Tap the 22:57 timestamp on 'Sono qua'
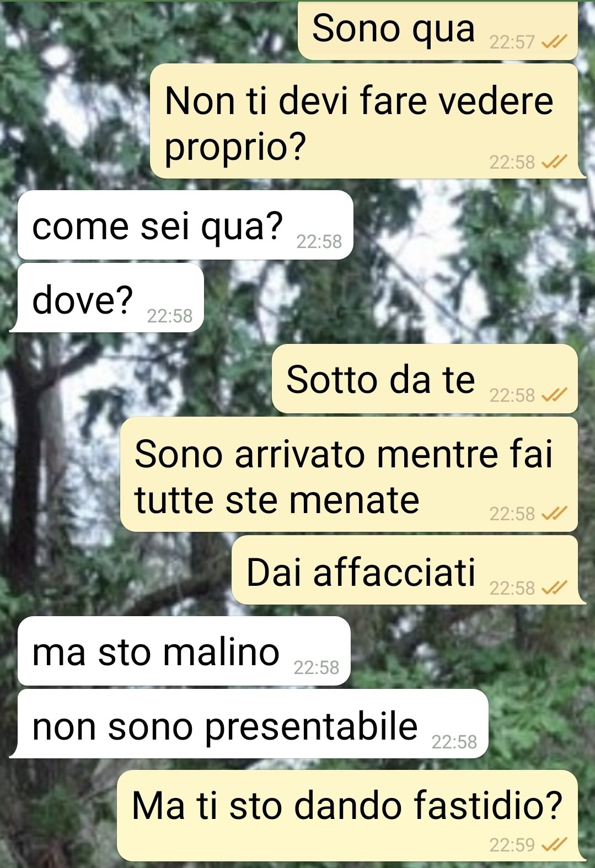This screenshot has width=595, height=868. coord(512,42)
